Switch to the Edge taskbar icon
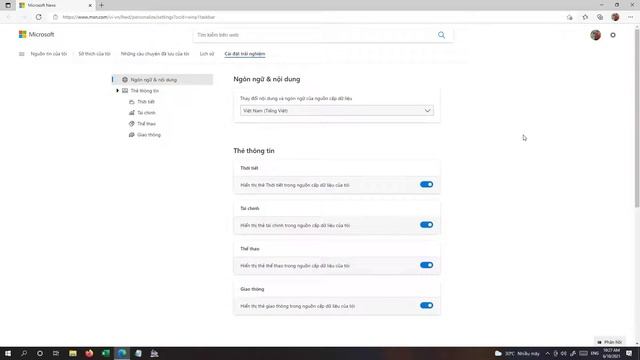The image size is (640, 360). pyautogui.click(x=122, y=353)
